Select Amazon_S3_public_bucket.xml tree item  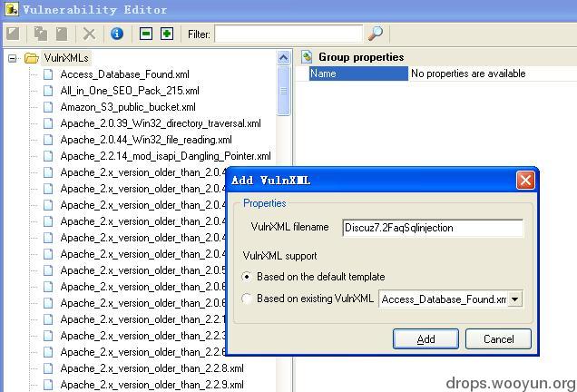pos(128,107)
